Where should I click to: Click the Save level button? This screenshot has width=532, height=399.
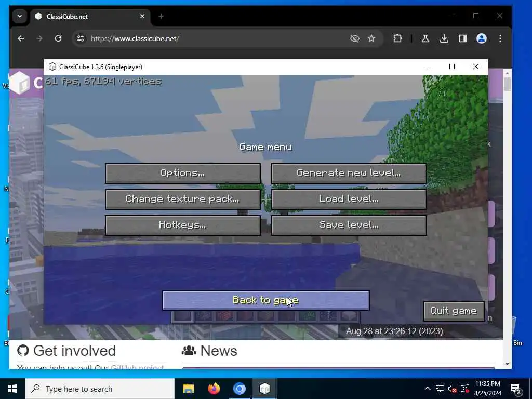[x=349, y=225]
